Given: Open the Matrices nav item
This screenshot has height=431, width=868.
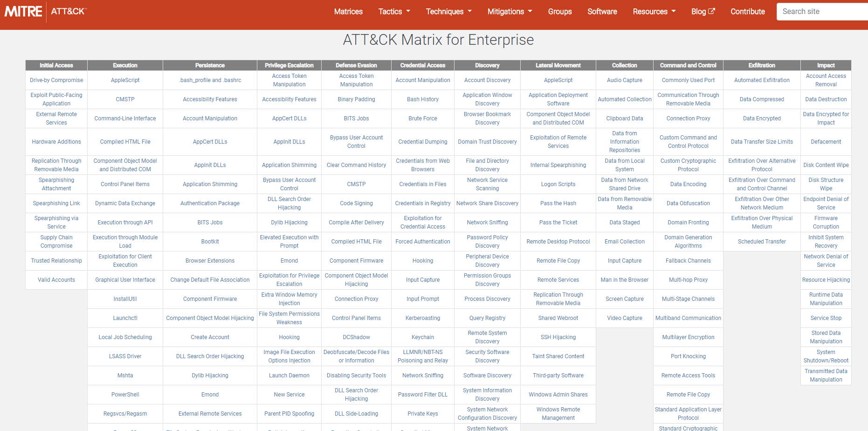Looking at the screenshot, I should point(348,12).
